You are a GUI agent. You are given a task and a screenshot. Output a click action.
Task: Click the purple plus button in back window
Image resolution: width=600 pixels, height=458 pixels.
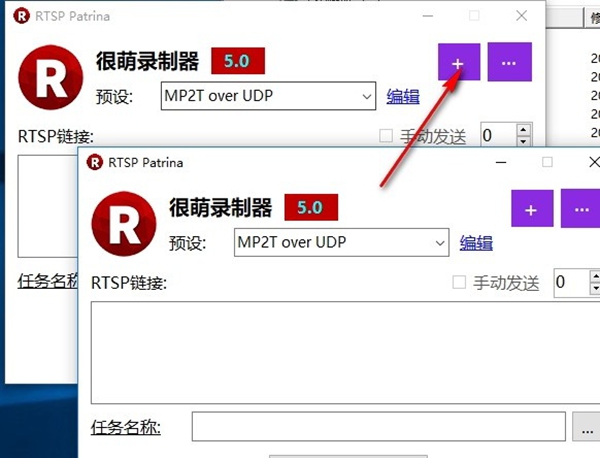point(459,62)
